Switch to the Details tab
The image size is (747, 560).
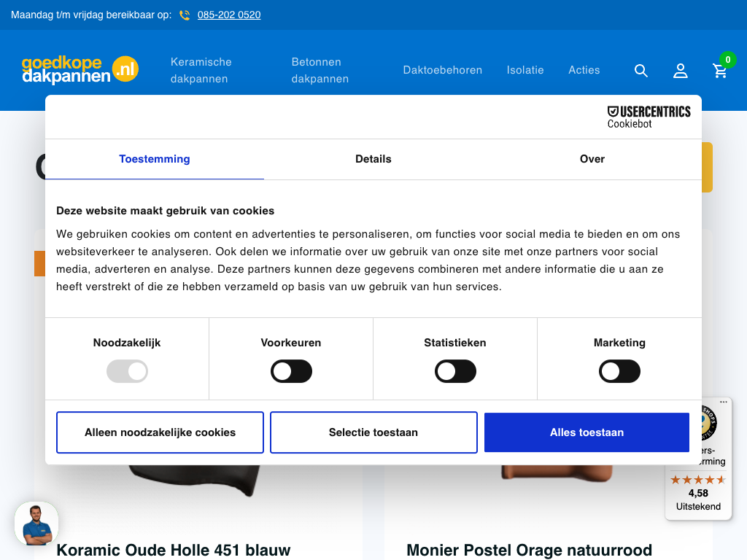pos(373,159)
